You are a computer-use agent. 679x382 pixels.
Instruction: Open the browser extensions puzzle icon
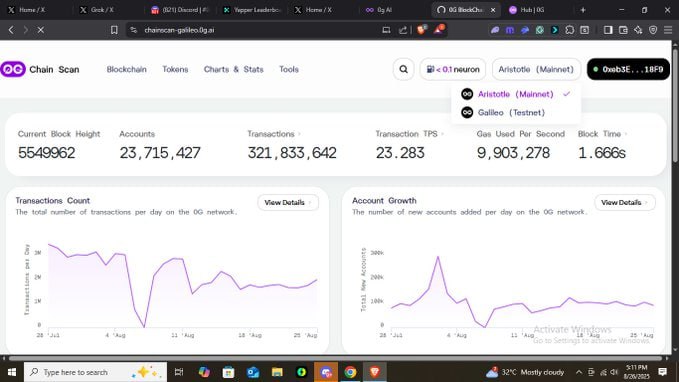tap(569, 30)
